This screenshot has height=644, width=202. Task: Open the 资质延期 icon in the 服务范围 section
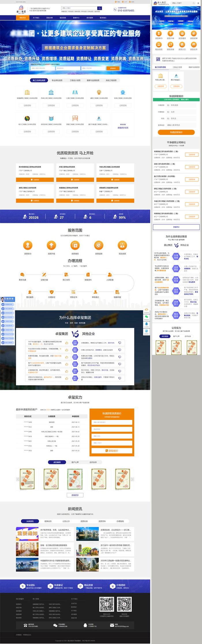[99, 245]
